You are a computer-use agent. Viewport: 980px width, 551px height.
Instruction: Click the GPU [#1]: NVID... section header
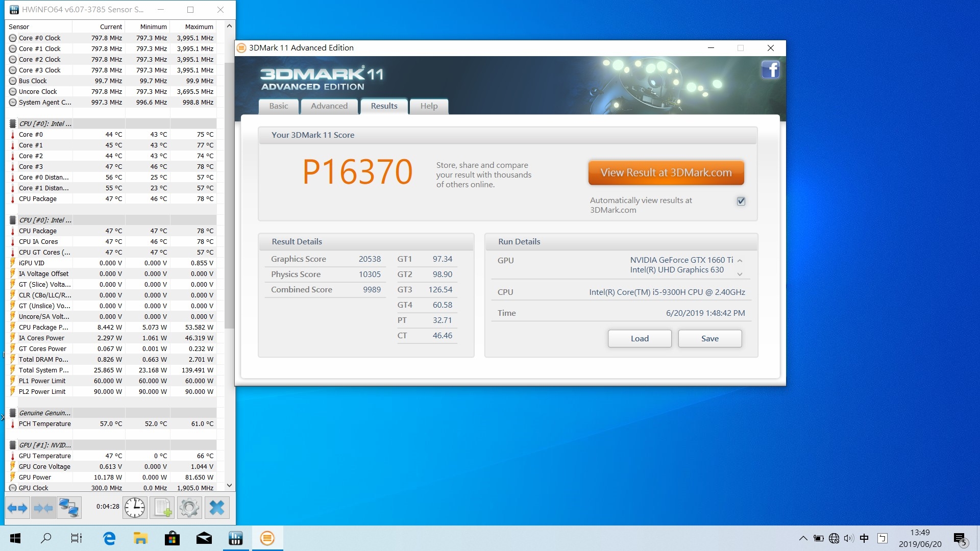[x=111, y=445]
